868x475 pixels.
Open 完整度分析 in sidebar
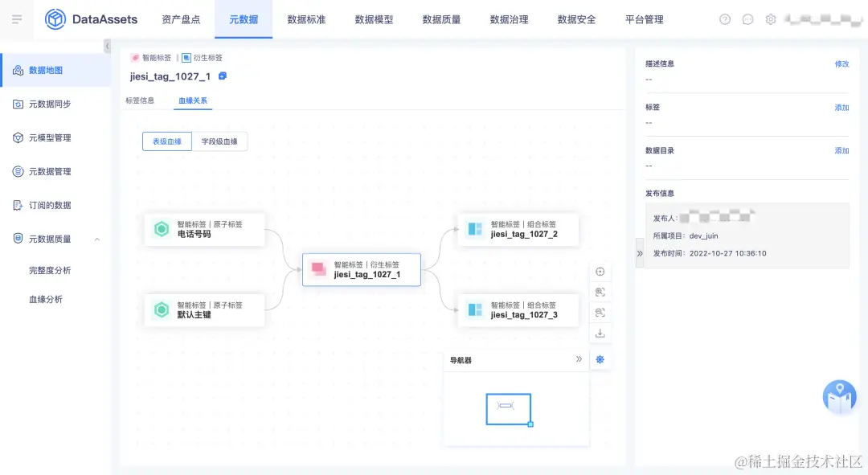[x=50, y=270]
